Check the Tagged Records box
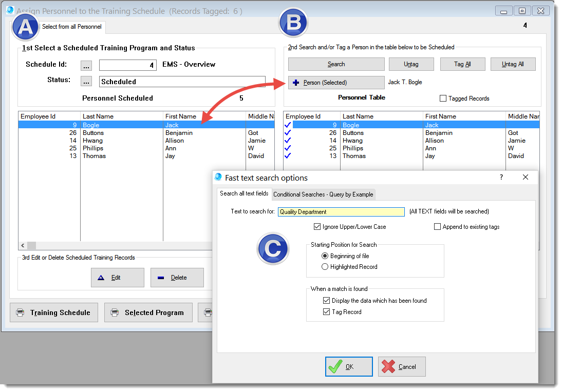562x392 pixels. coord(443,99)
